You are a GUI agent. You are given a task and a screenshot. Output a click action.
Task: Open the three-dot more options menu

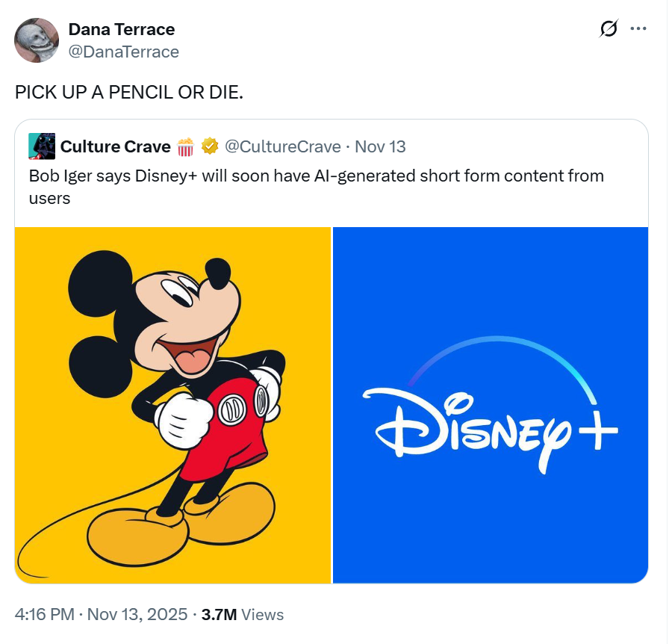point(638,29)
